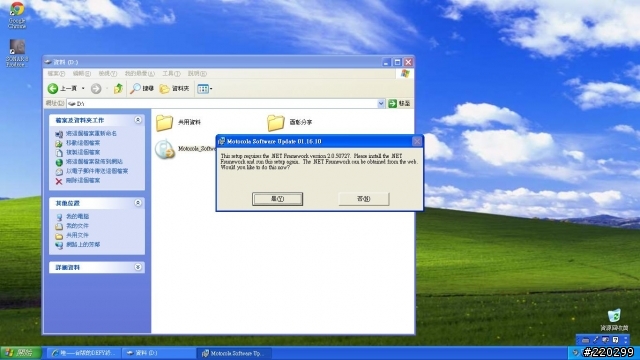Click the language bar help icon
Viewport: 640px width, 360px height.
coord(616,340)
